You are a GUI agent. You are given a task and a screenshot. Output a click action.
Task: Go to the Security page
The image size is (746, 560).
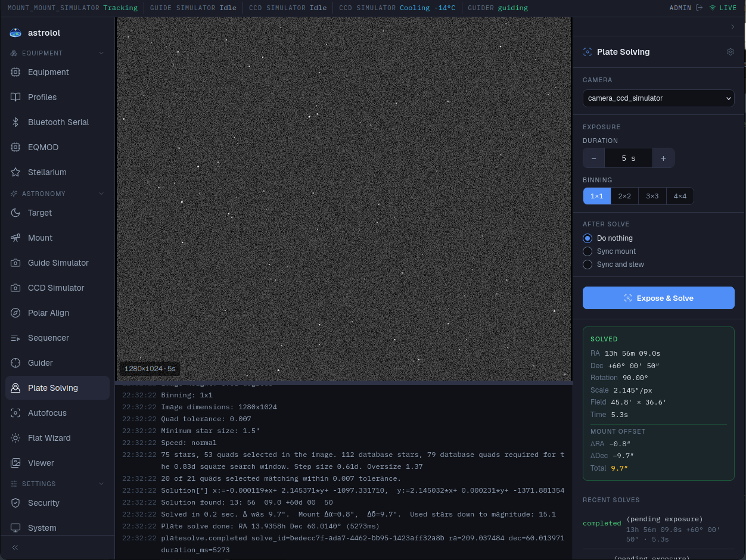click(57, 503)
